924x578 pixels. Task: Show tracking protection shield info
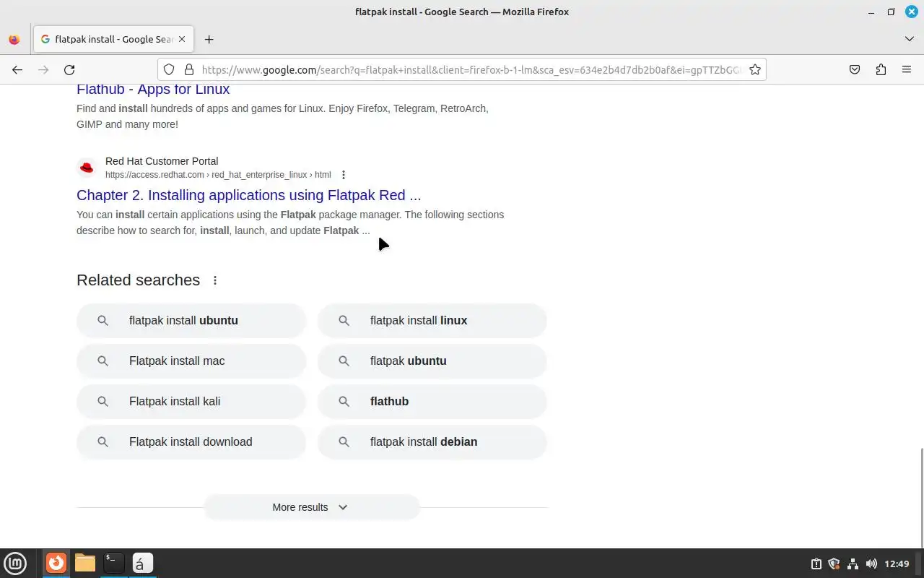tap(168, 69)
